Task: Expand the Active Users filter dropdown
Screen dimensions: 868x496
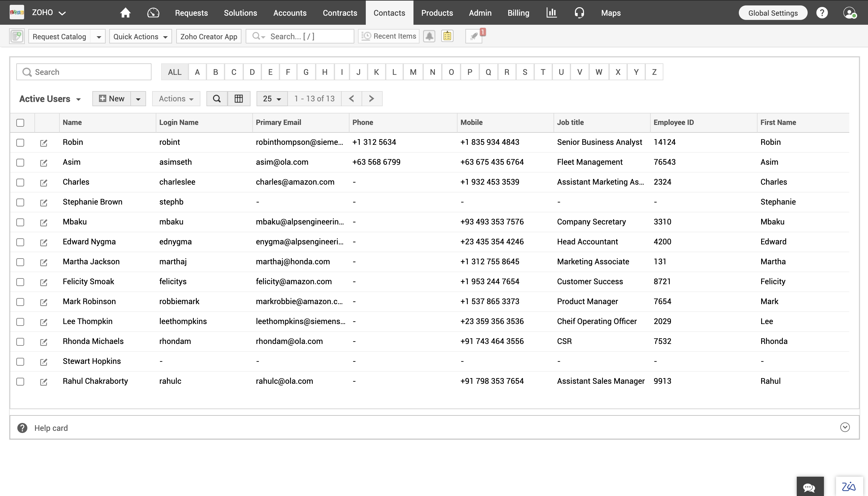Action: 78,98
